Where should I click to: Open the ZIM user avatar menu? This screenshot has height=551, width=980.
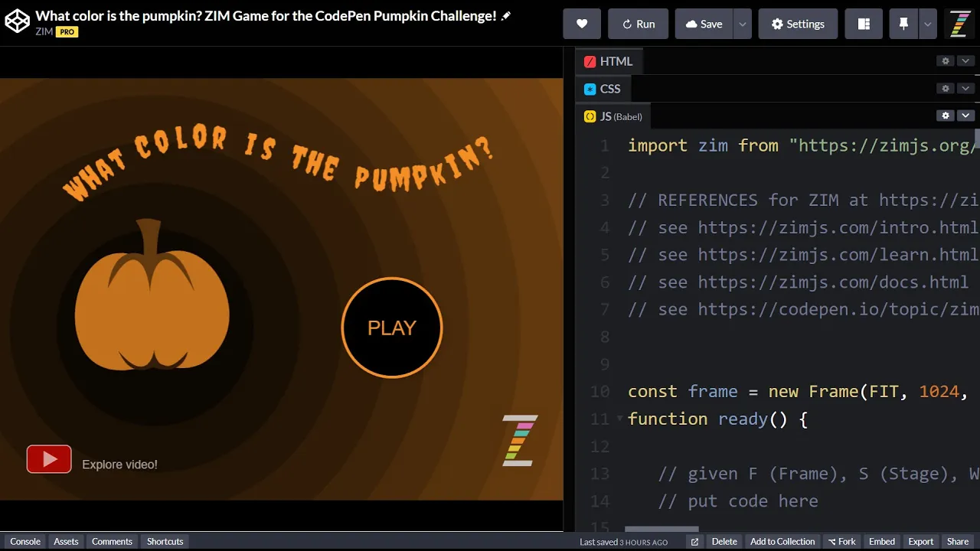coord(959,24)
